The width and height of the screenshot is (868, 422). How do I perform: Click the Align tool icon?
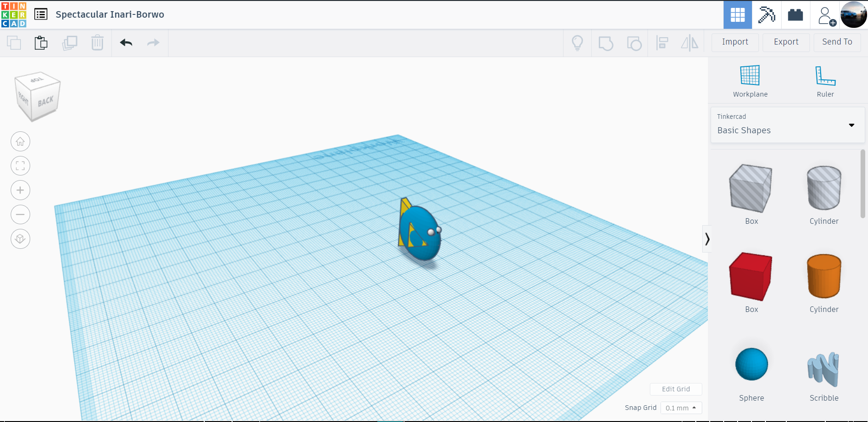point(662,43)
